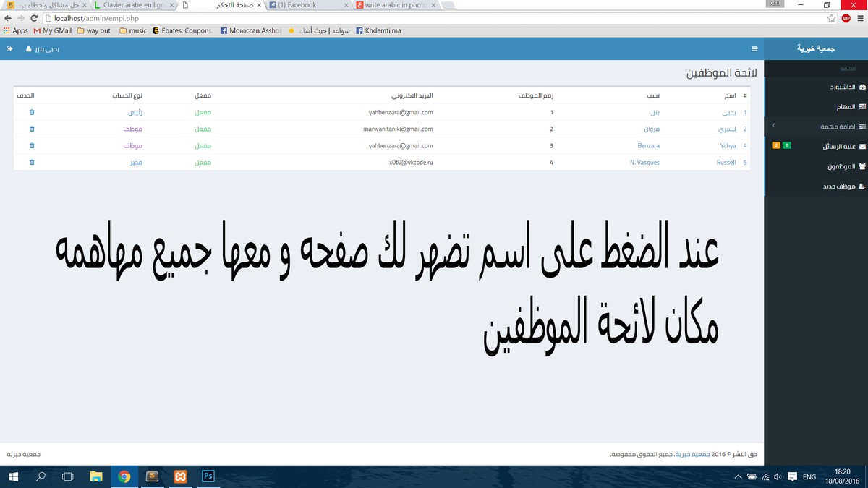Click the جمعية خيرية brand logo header

coord(816,48)
